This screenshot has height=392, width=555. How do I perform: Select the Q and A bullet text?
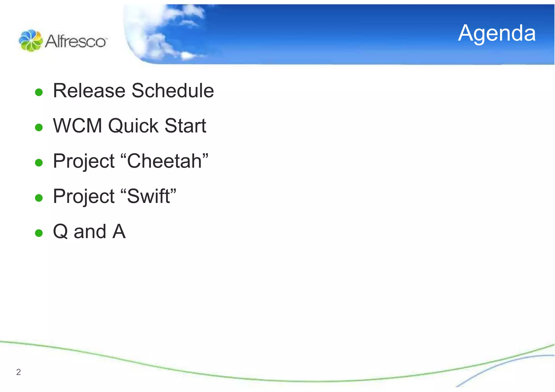[x=89, y=232]
